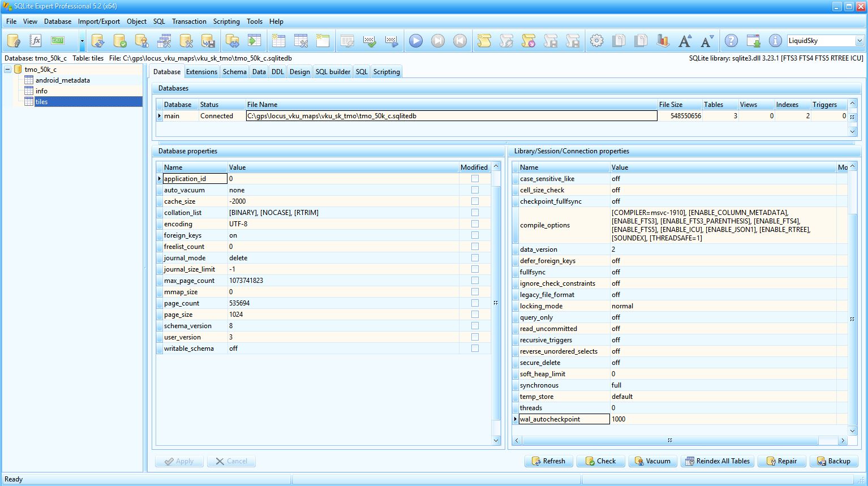The width and height of the screenshot is (868, 486).
Task: Open the toolbar overflow dropdown arrow
Action: coord(82,41)
